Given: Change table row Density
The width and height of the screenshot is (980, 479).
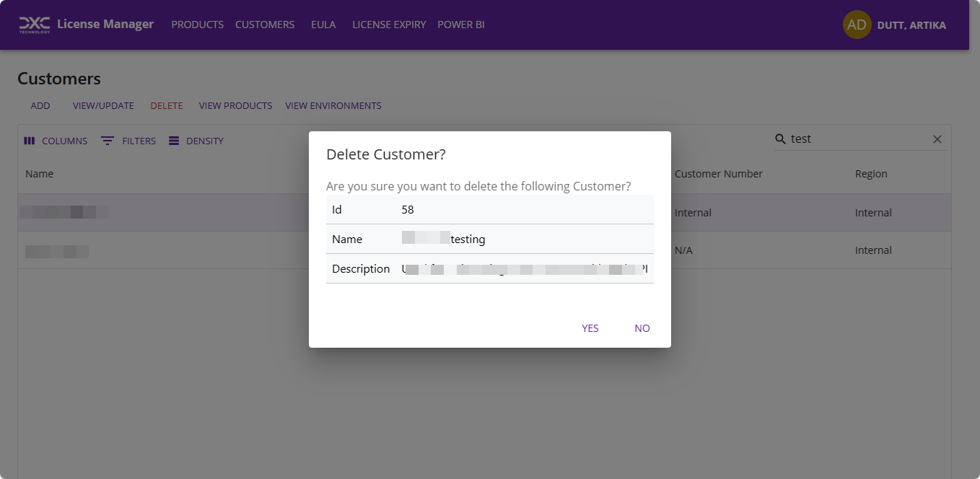Looking at the screenshot, I should (x=195, y=141).
